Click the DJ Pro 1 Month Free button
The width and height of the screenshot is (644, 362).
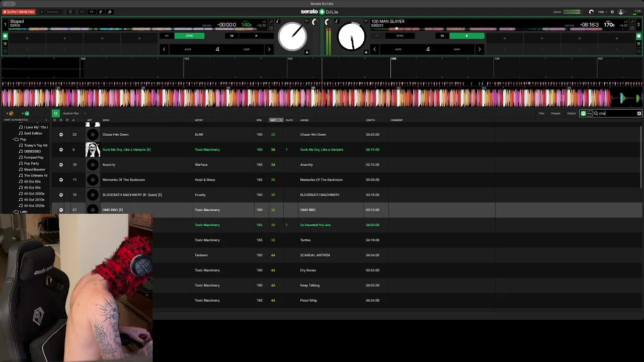[x=19, y=12]
